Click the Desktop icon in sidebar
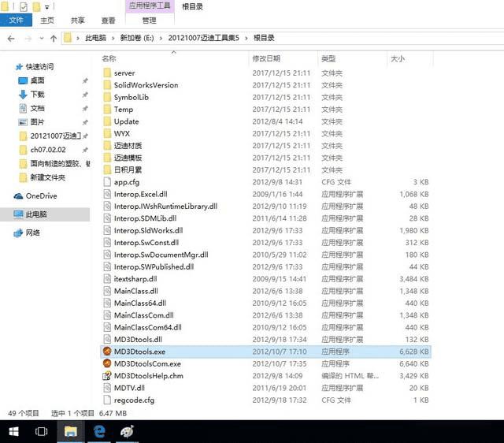Screen dimensions: 504x443 tap(23, 80)
